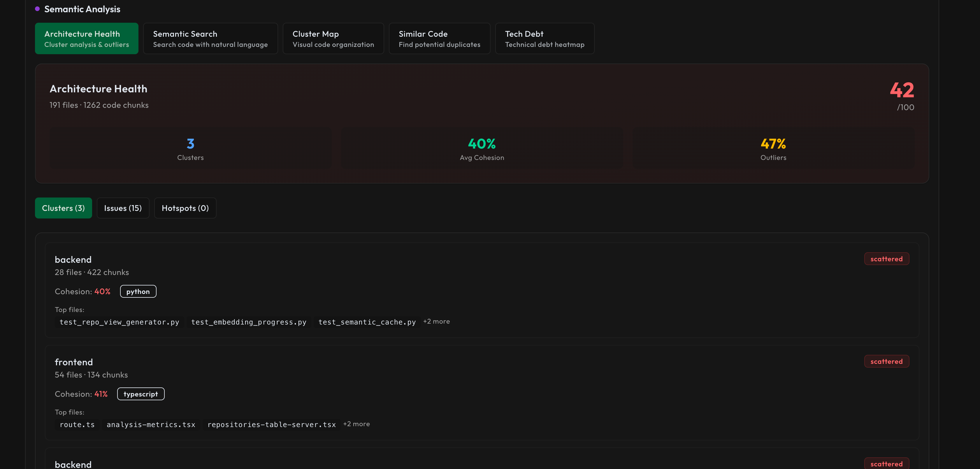Open the Cluster Map view
The image size is (980, 469).
(333, 38)
